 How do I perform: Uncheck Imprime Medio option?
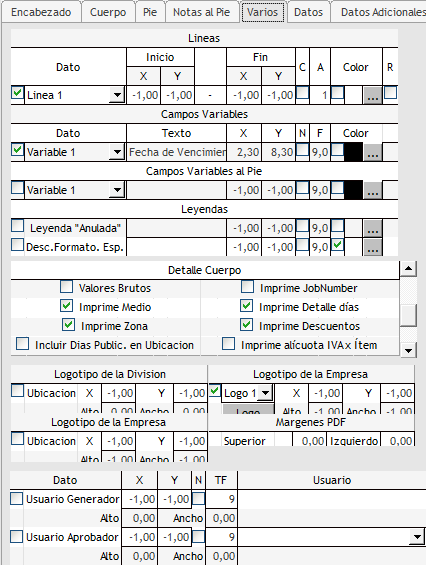(x=67, y=306)
